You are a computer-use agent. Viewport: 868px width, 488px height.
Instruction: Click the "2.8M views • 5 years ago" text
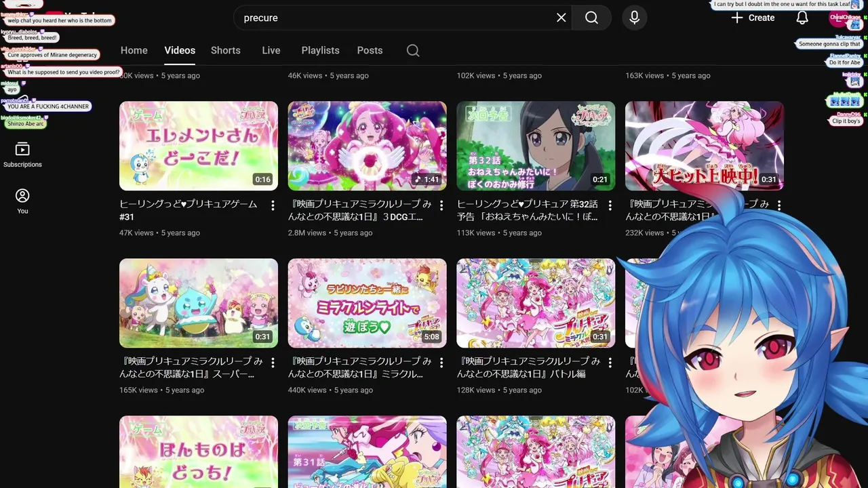330,232
